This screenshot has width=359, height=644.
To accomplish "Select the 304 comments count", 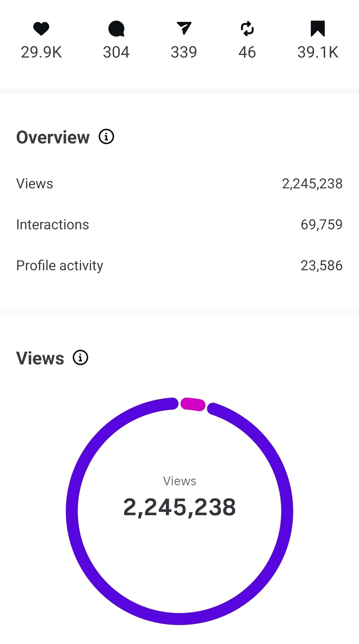I will click(116, 52).
